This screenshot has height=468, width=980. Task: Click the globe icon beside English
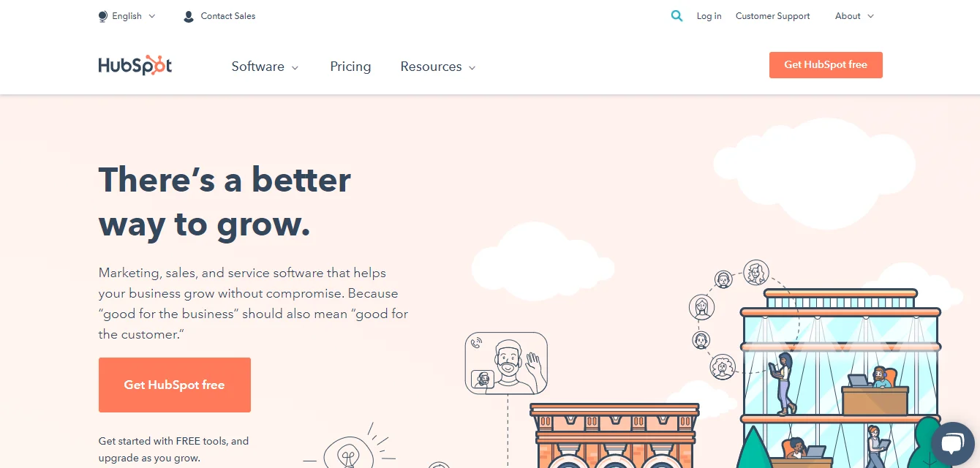tap(102, 16)
